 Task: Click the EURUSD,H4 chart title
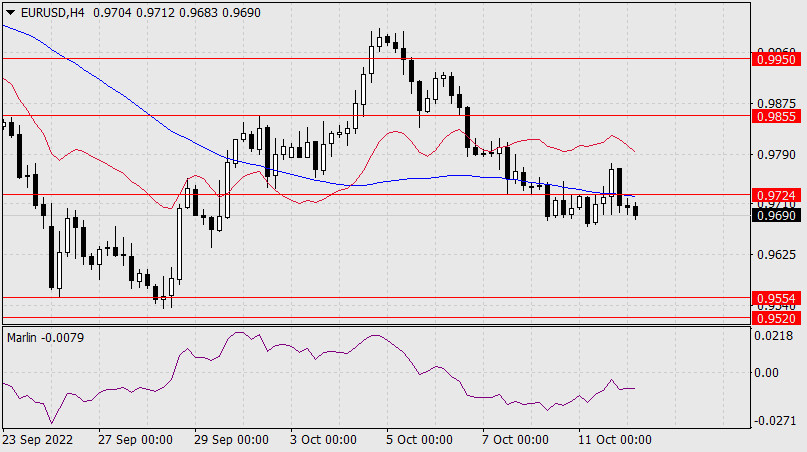[52, 12]
